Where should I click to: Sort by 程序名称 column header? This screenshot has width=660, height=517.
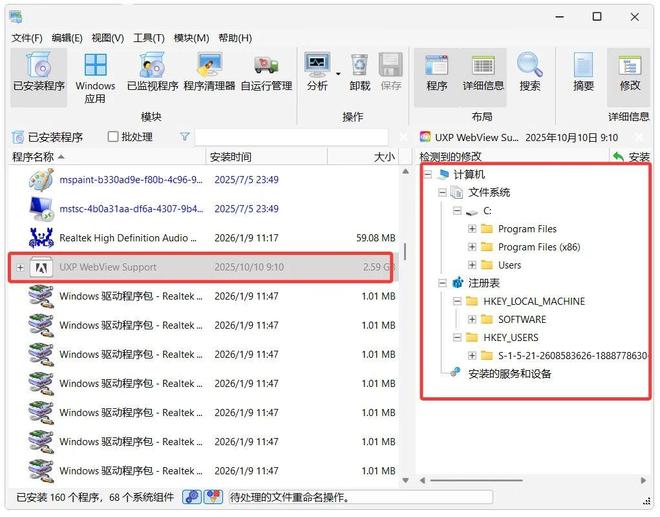106,157
